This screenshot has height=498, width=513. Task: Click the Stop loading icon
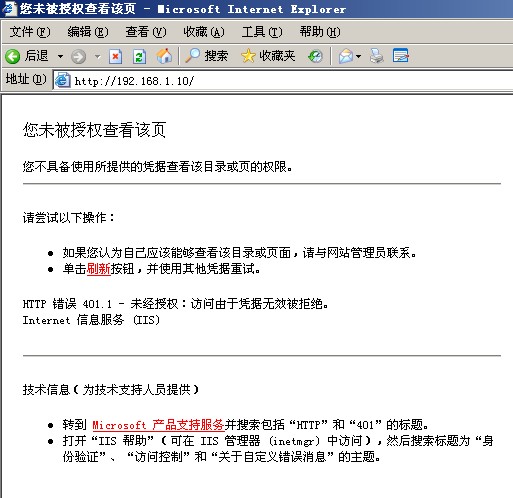click(x=115, y=56)
